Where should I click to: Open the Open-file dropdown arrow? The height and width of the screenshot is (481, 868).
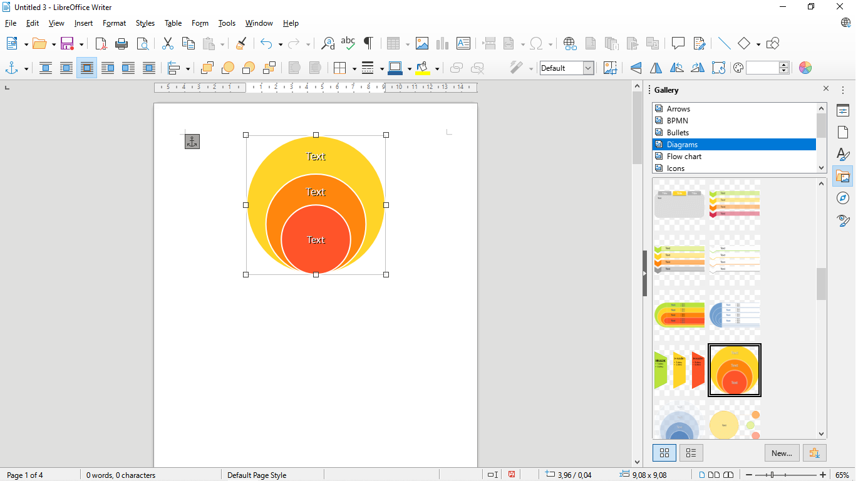(x=54, y=44)
